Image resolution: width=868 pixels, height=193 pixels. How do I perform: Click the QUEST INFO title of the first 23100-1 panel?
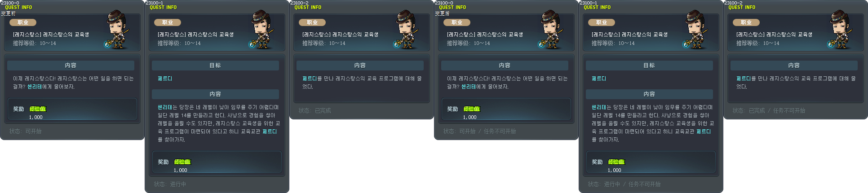(x=163, y=8)
